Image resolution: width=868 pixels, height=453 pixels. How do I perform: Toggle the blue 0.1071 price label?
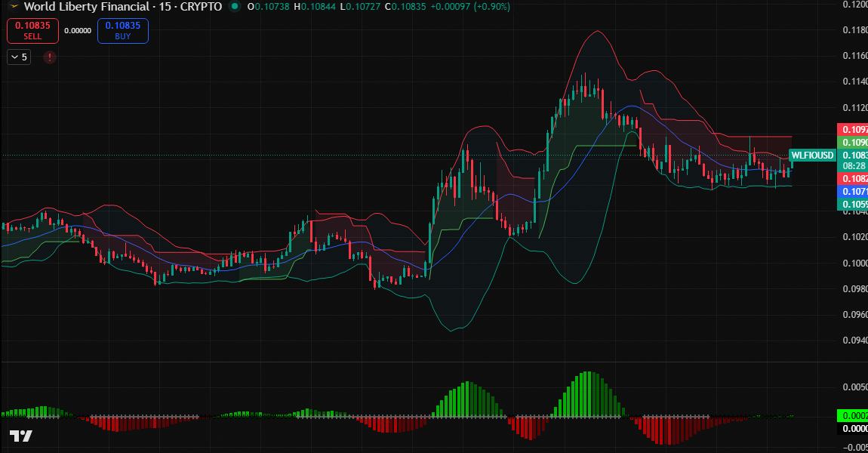[854, 193]
